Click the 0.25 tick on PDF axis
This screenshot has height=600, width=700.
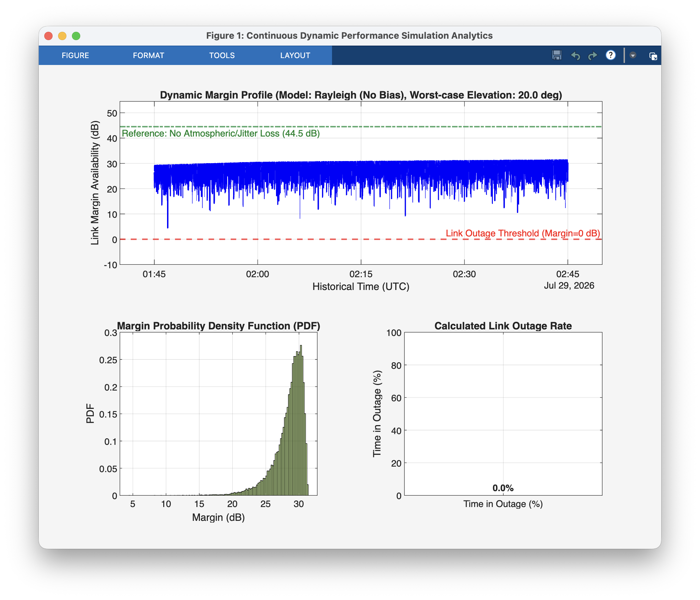coord(108,360)
